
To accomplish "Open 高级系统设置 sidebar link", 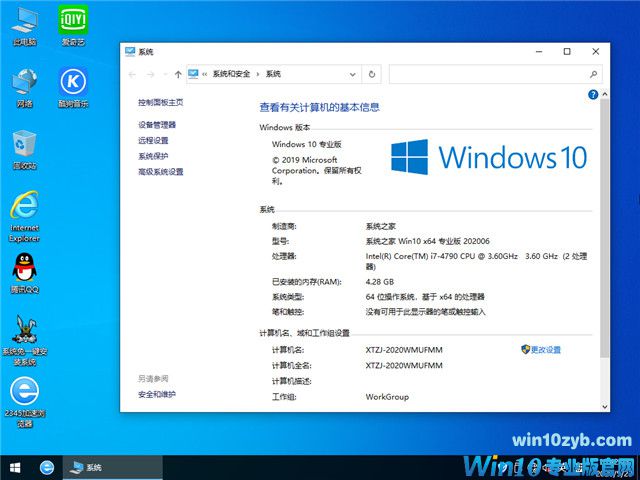I will 160,171.
